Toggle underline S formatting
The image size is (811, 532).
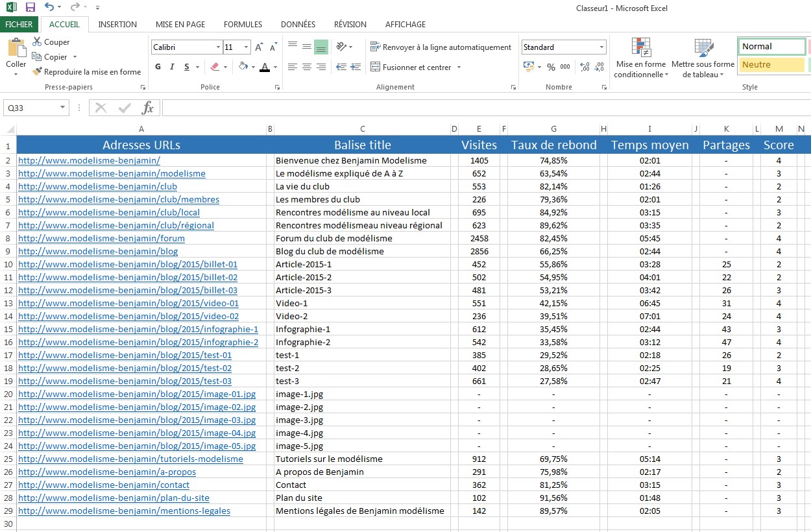coord(187,67)
